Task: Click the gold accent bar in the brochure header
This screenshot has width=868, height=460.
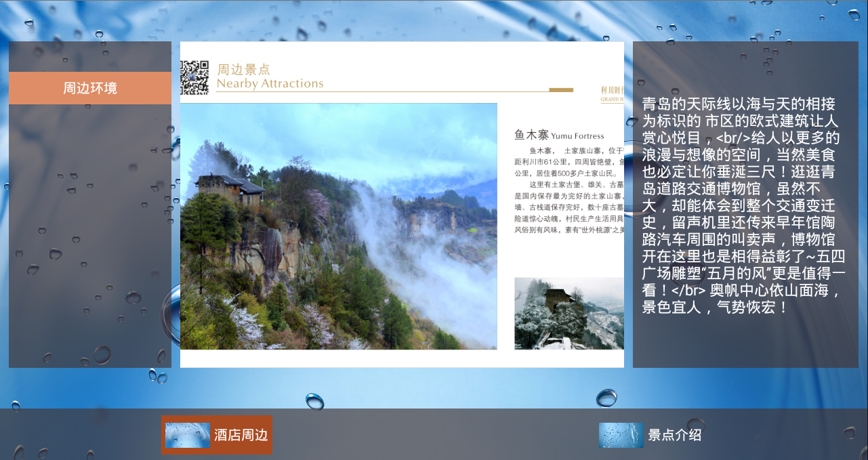Action: (560, 89)
